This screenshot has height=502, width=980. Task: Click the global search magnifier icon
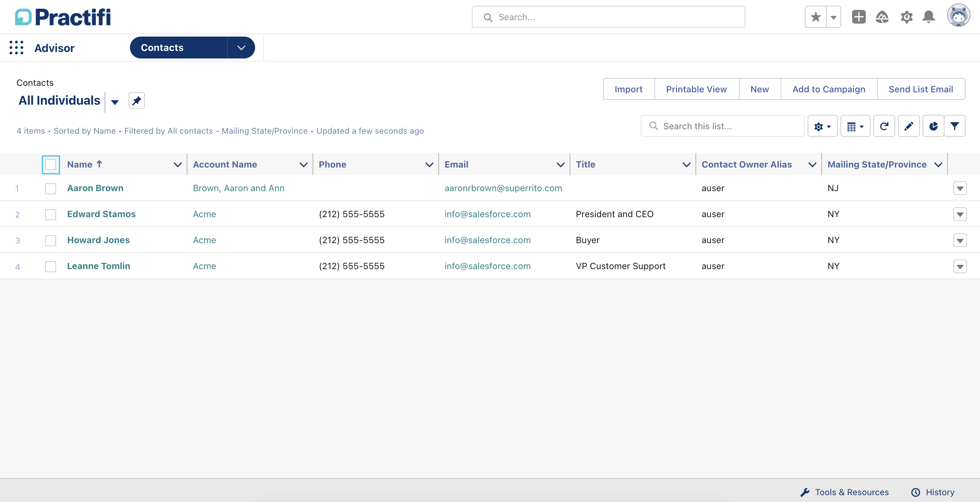pos(488,17)
